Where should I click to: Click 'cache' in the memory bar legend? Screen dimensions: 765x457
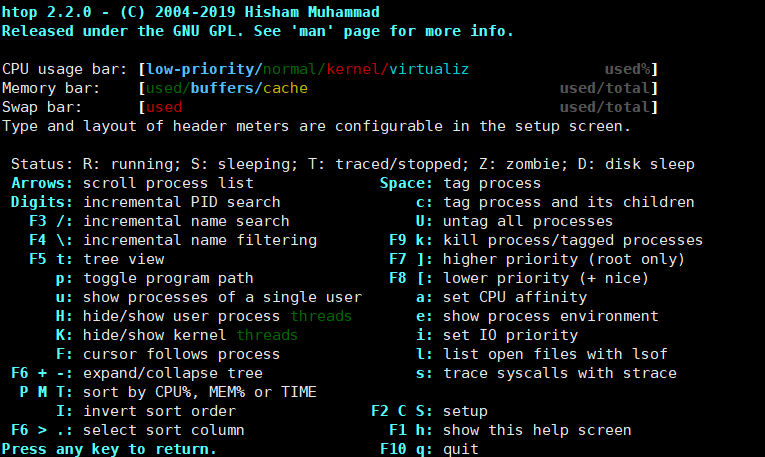[285, 88]
